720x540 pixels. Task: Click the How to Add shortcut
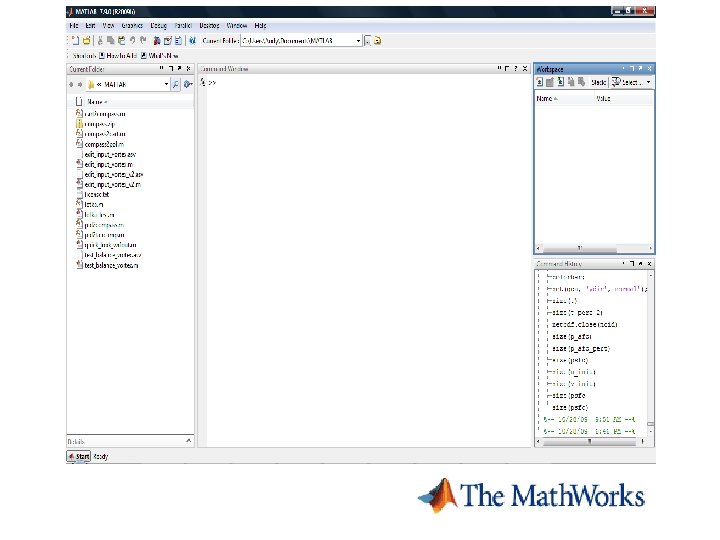point(118,56)
